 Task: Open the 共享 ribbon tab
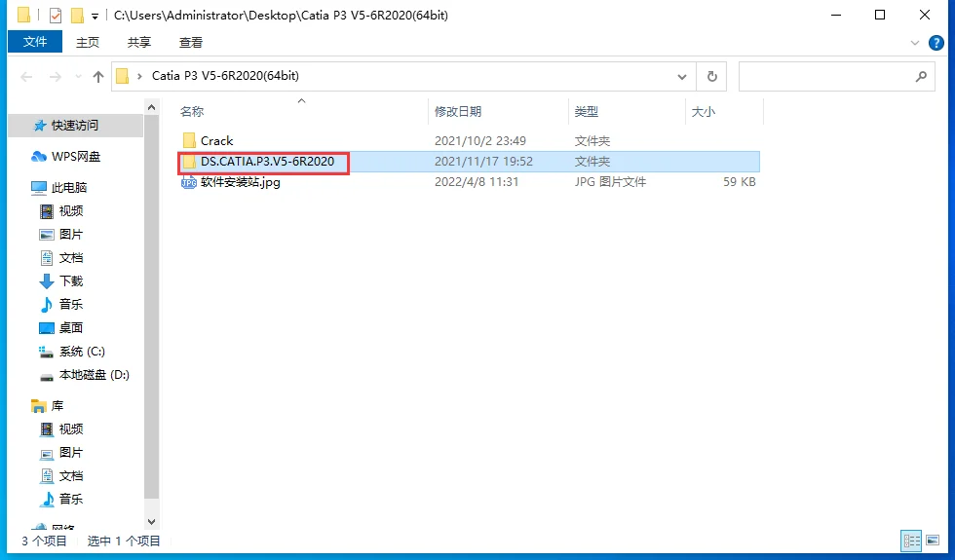click(x=138, y=42)
